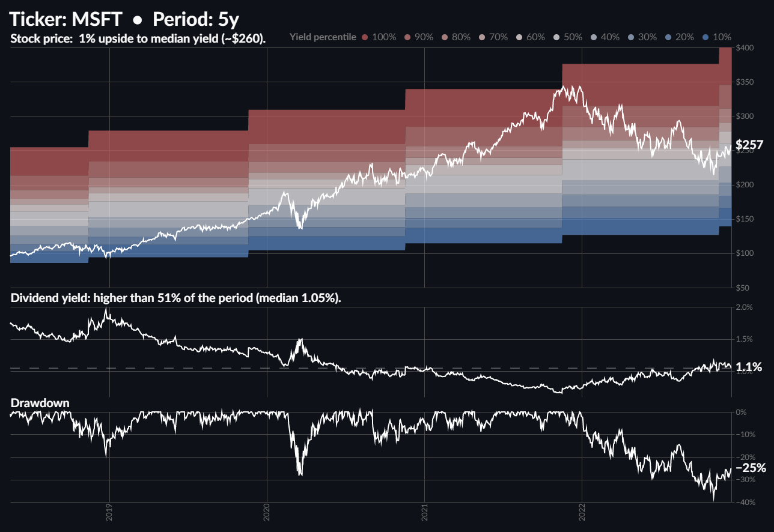774x532 pixels.
Task: Expand the Yield percentile legend
Action: tap(323, 37)
